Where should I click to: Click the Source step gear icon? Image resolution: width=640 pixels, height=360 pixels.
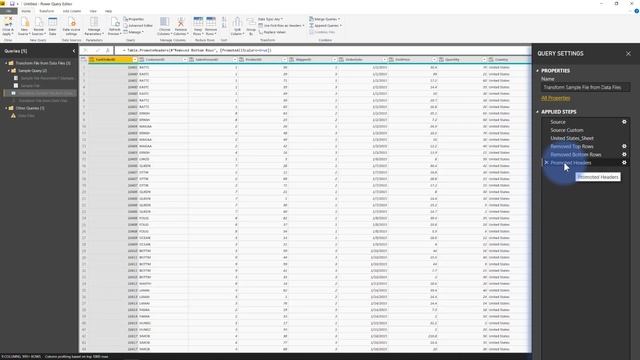[624, 122]
